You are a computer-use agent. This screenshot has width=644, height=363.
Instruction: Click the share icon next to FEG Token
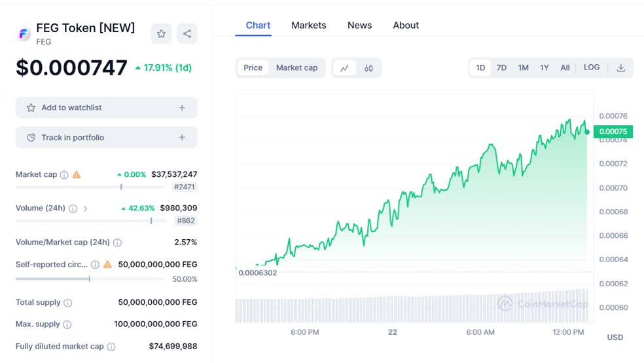point(187,33)
